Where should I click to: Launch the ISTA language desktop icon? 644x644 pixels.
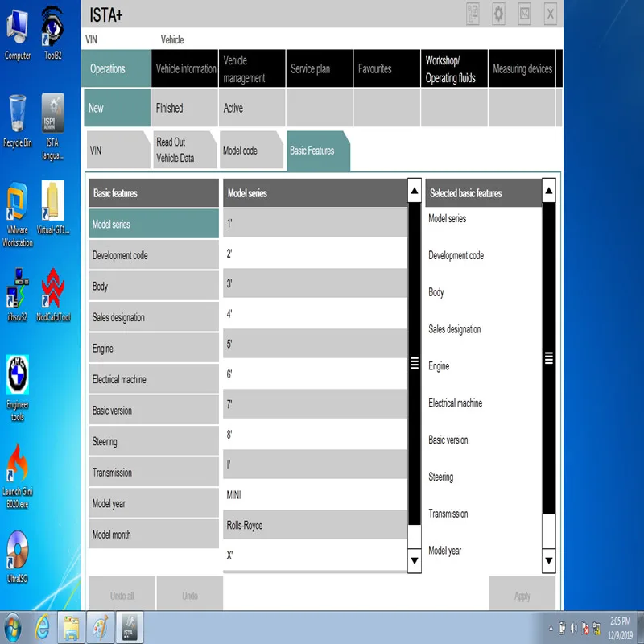(52, 126)
